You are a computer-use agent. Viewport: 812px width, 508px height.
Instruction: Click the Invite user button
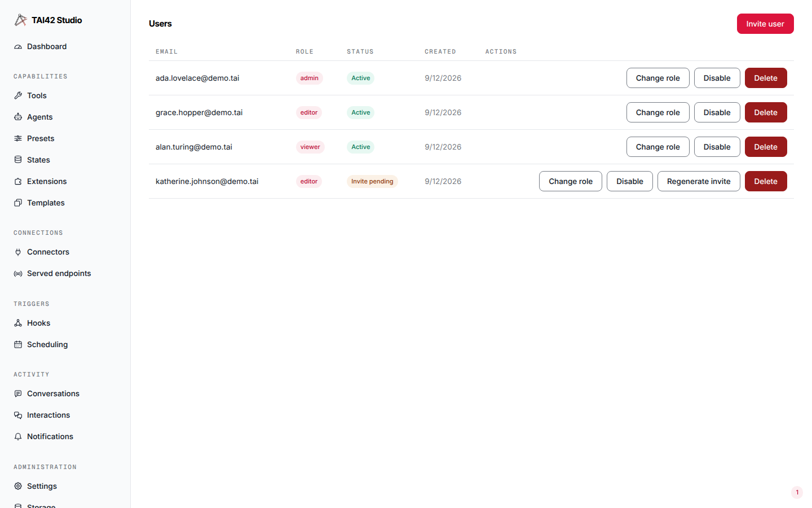coord(765,24)
